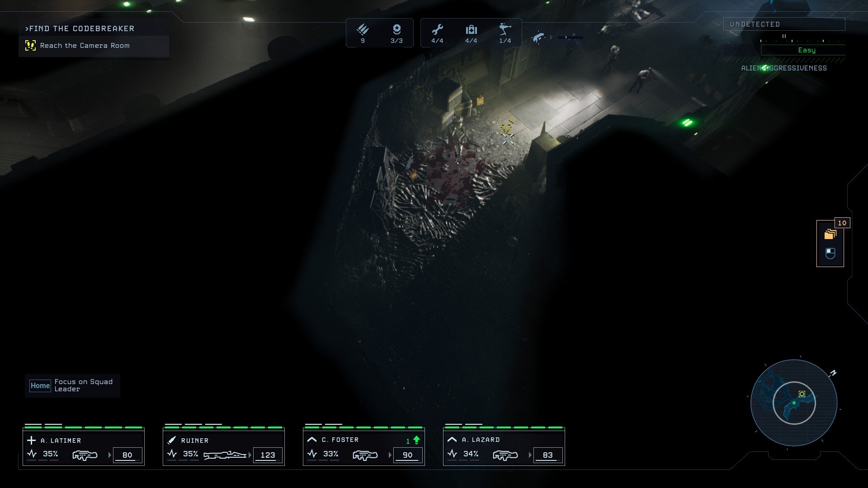
Task: Click Ruiner's ammo count 123
Action: 268,455
